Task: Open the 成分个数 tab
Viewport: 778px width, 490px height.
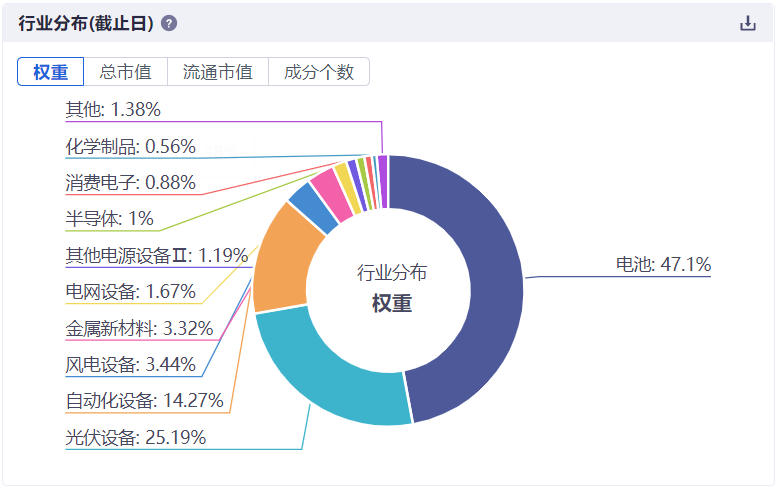Action: click(x=319, y=72)
